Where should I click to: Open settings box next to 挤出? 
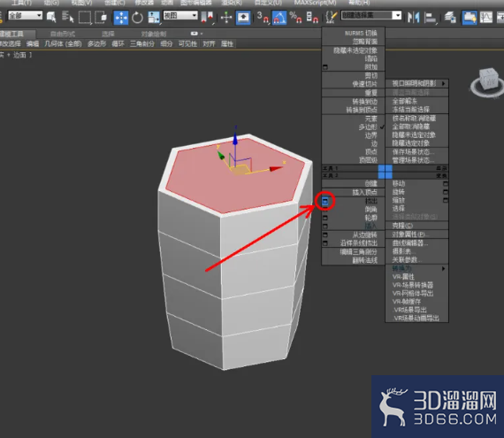(x=325, y=202)
